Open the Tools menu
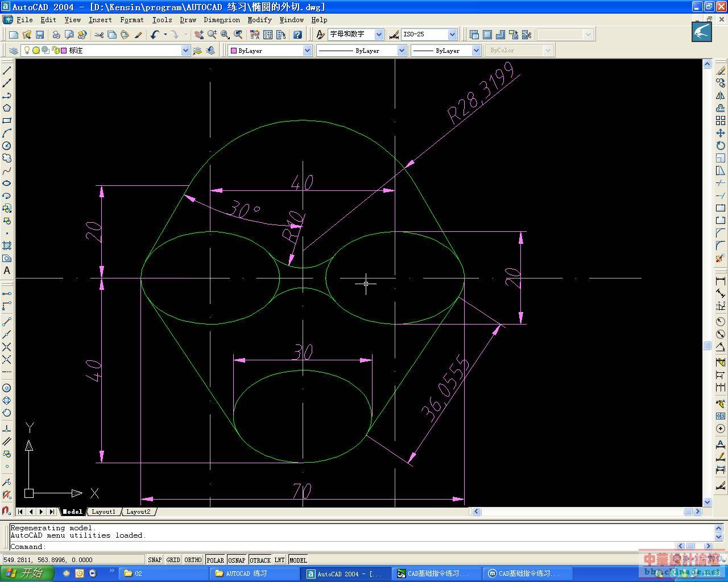Viewport: 728px width, 582px height. [162, 20]
